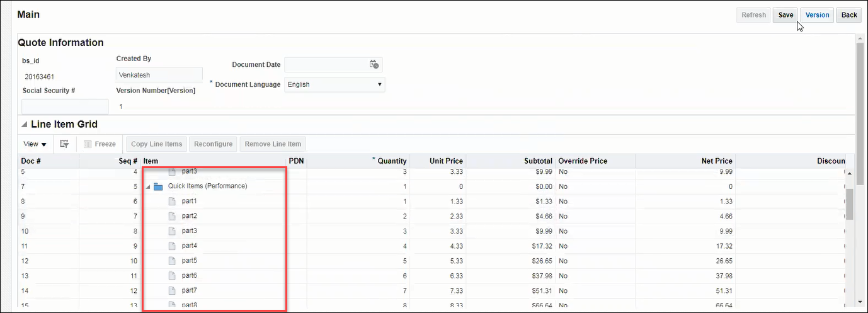The image size is (868, 313).
Task: Click the part7 document icon
Action: point(172,290)
